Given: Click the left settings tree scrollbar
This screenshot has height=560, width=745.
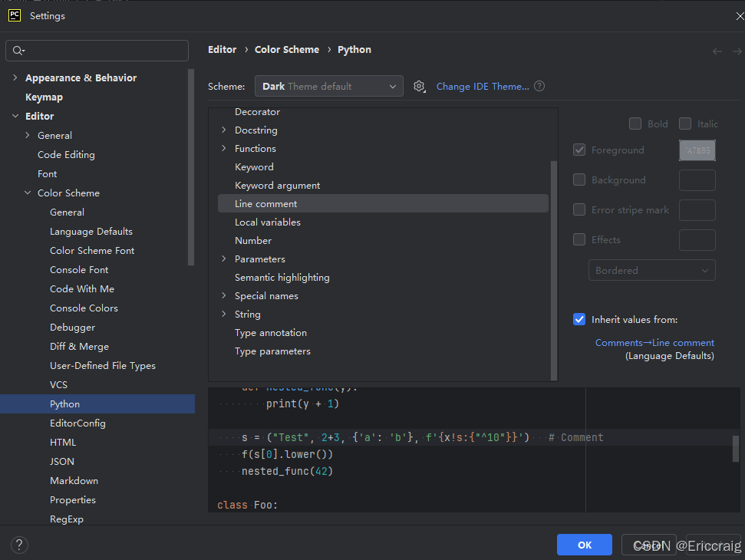Looking at the screenshot, I should point(191,167).
